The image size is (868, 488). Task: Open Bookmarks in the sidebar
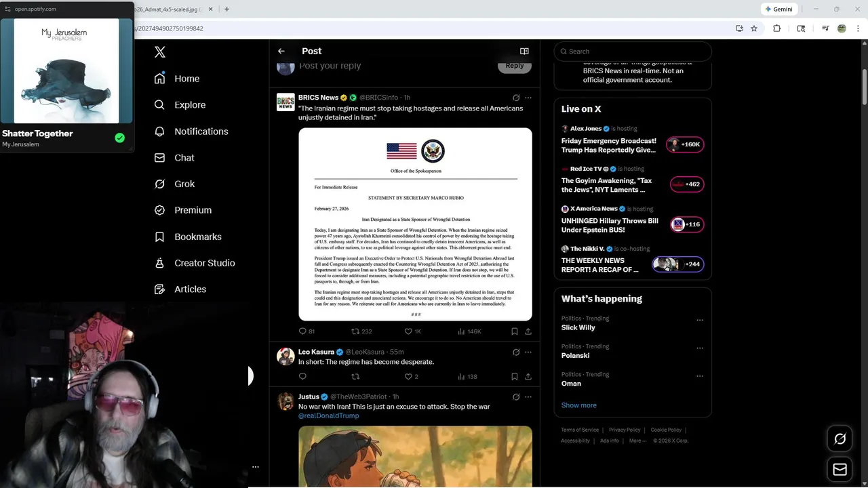pos(188,237)
